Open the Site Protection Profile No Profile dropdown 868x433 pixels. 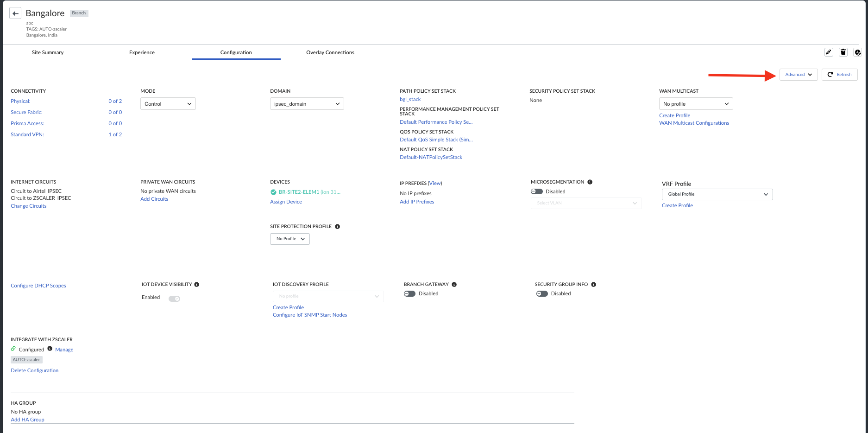(290, 239)
